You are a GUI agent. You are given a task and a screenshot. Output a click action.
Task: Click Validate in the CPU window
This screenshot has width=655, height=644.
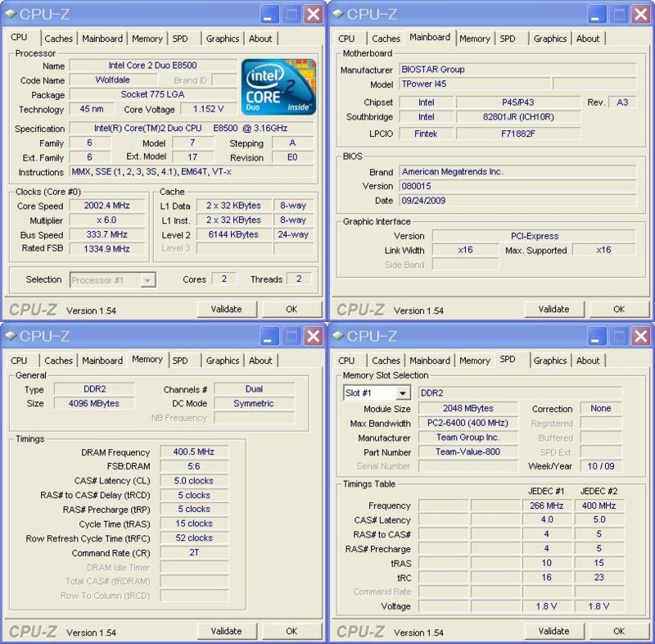227,309
